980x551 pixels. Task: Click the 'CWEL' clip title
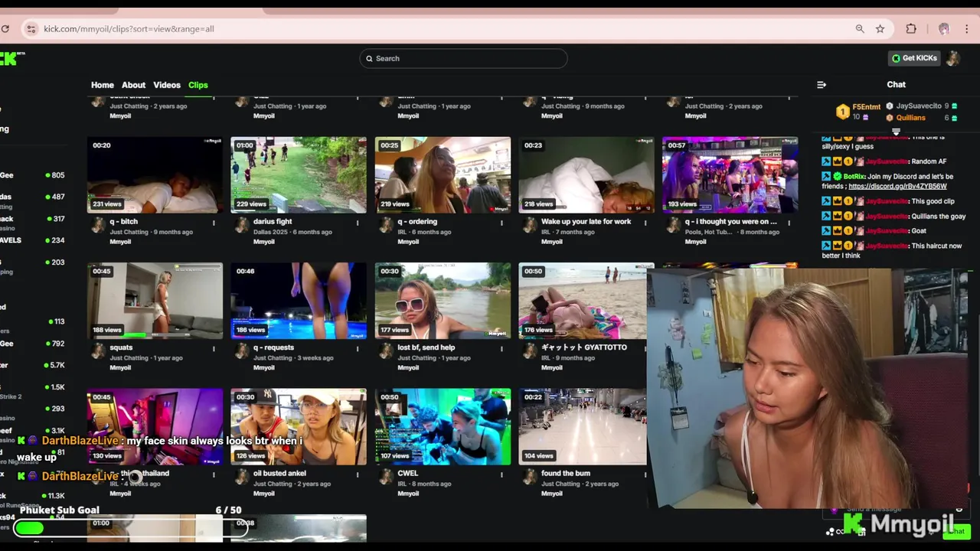tap(408, 473)
